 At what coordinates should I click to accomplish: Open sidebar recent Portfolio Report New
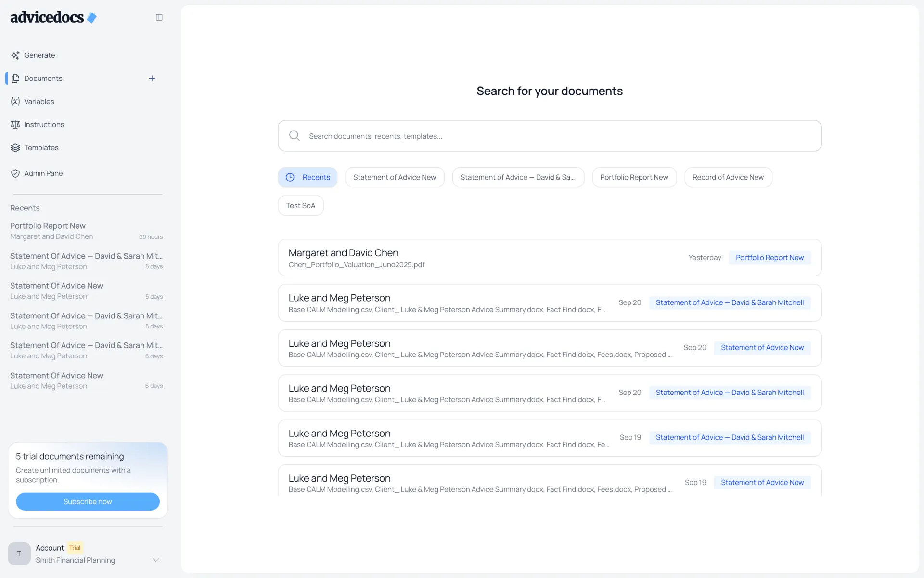point(87,231)
